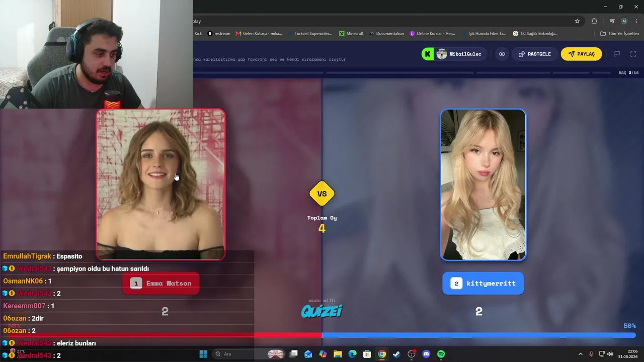Click the Chrome address bar
The width and height of the screenshot is (644, 362).
pos(381,21)
